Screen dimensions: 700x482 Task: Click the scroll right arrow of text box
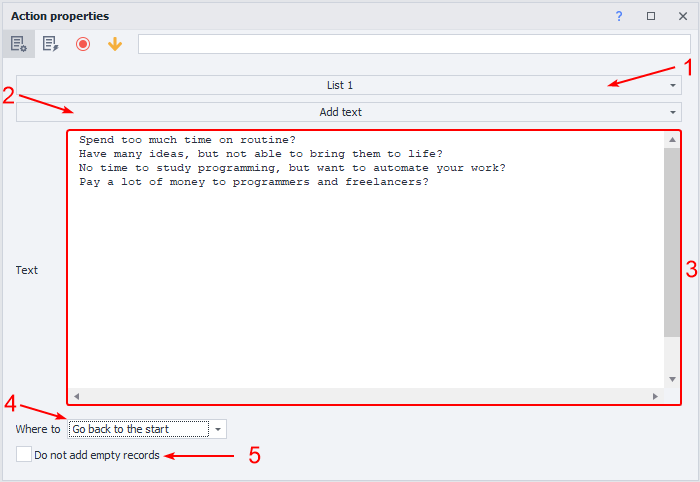click(x=656, y=396)
